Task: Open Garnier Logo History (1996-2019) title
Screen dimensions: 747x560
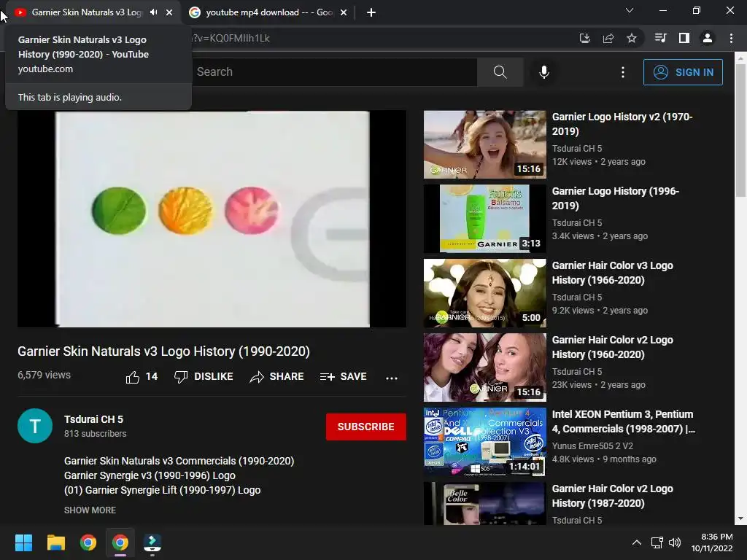Action: (x=615, y=198)
